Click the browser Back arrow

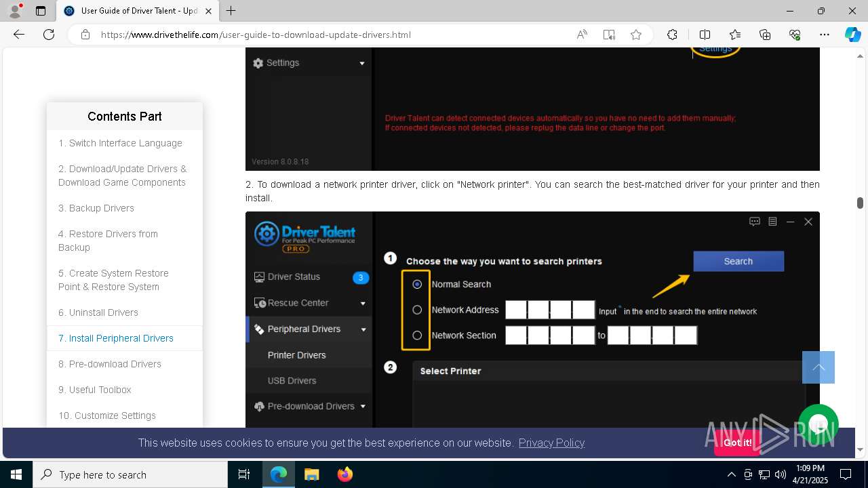coord(19,35)
